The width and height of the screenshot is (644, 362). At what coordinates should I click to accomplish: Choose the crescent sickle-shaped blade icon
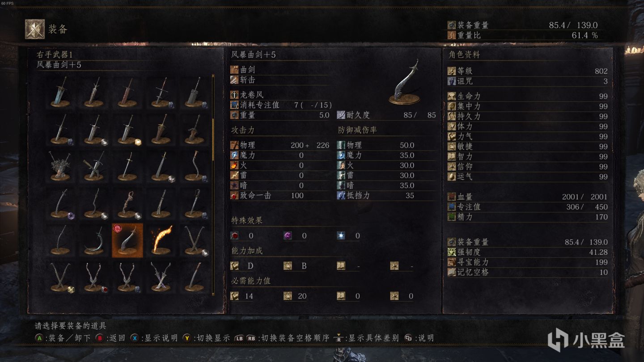point(93,241)
